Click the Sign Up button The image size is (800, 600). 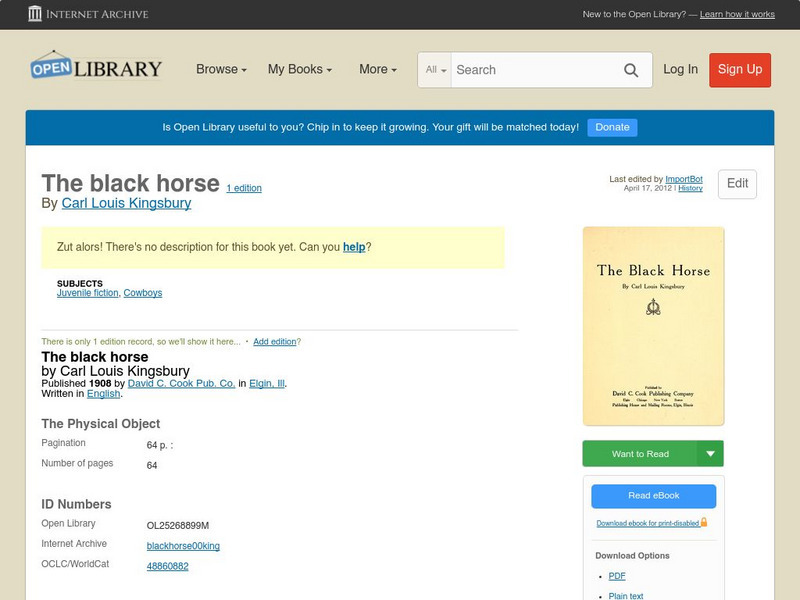pos(740,70)
